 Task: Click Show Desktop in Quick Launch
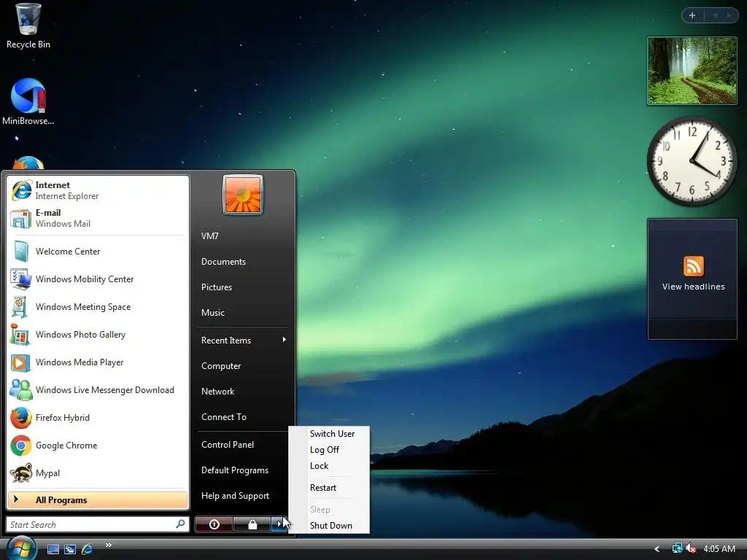pos(53,549)
